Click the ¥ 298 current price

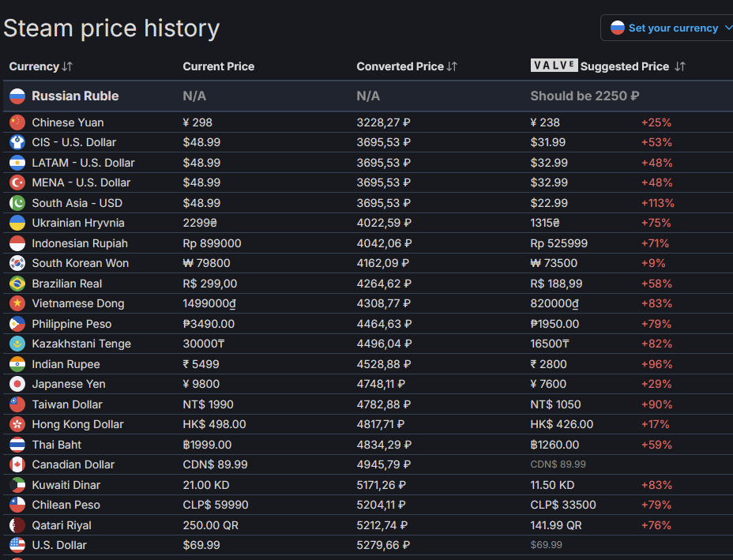point(197,122)
